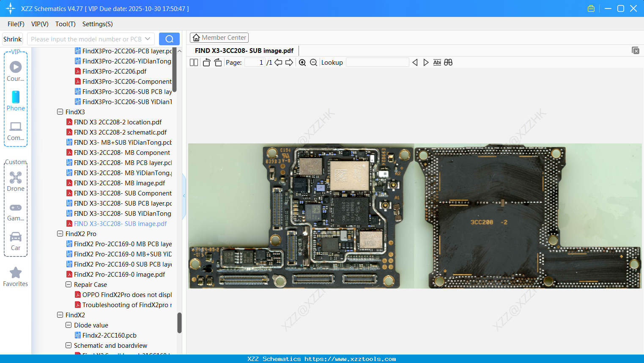Screen dimensions: 644x363
Task: Open FIND X3-2CC208- MB Component file
Action: (118, 153)
